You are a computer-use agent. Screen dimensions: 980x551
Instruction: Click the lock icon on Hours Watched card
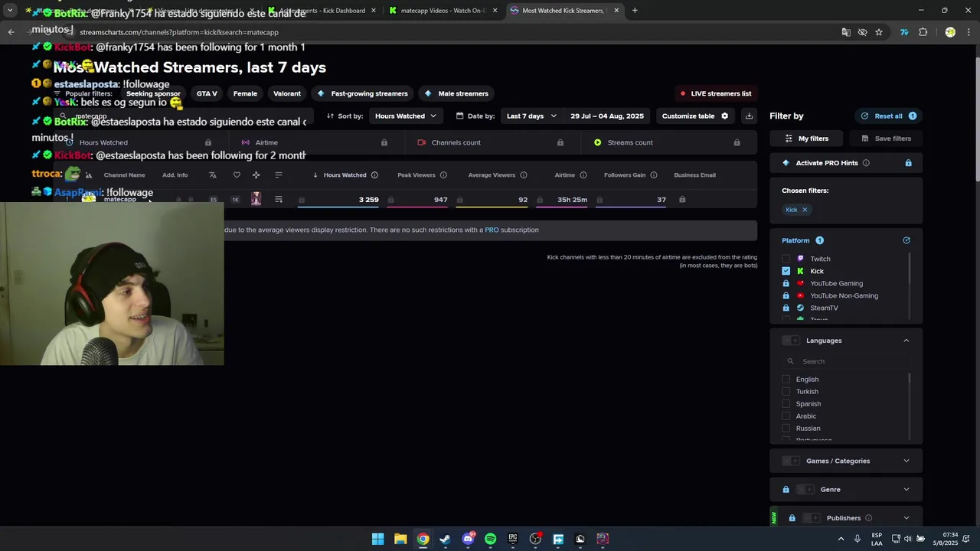click(x=208, y=142)
